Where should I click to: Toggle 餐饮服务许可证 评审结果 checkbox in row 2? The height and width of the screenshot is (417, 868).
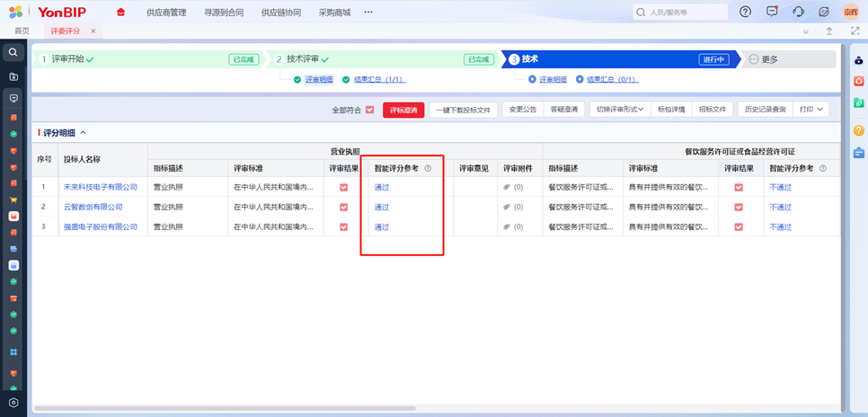739,207
